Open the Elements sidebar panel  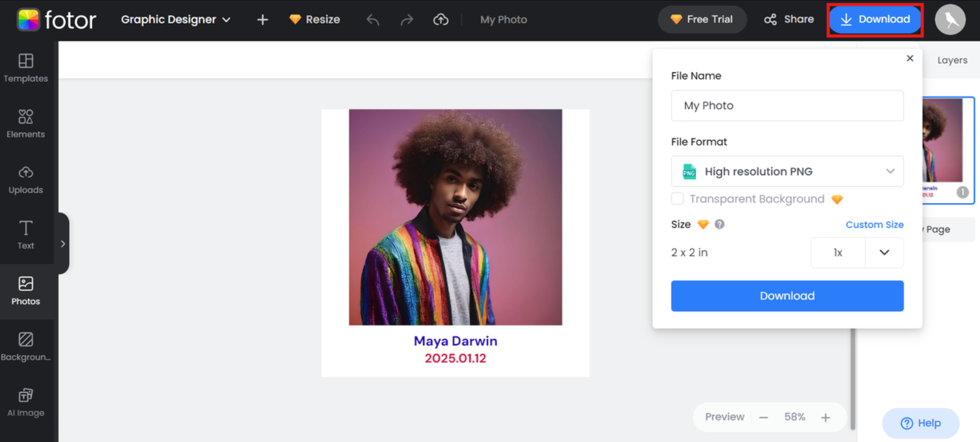point(26,123)
